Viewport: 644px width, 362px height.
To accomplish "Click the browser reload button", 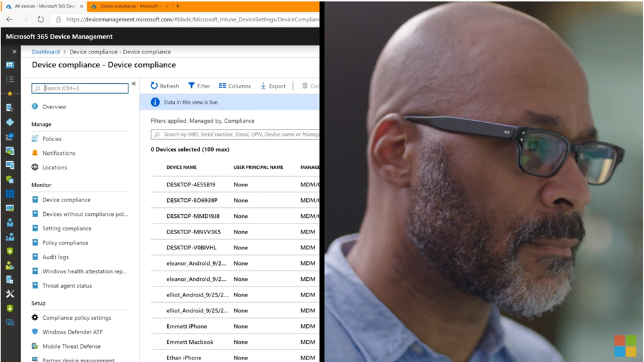I will [x=41, y=19].
